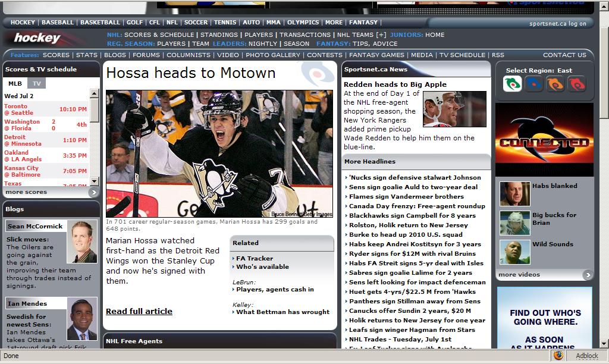This screenshot has height=364, width=609.
Task: Open NHL STANDINGS link
Action: [x=219, y=34]
